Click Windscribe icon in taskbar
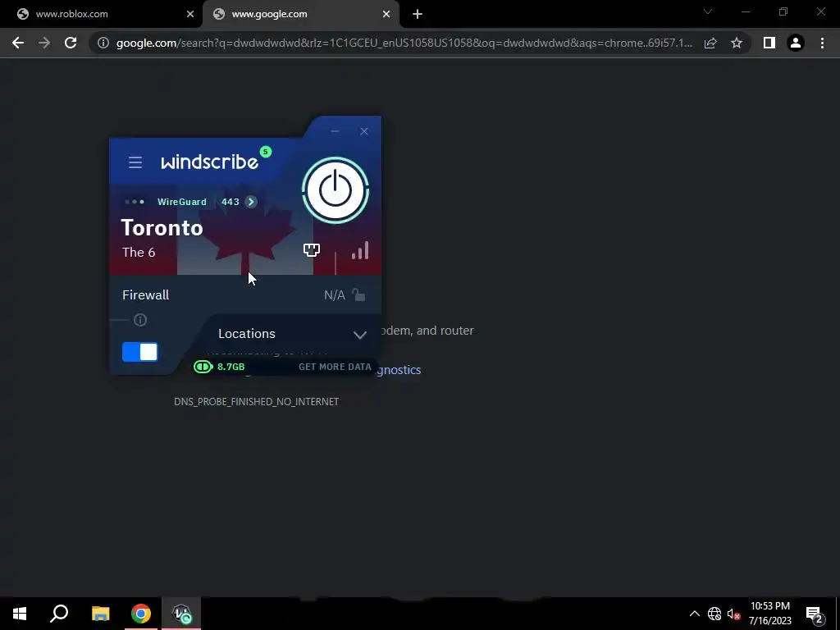This screenshot has height=630, width=840. 181,614
